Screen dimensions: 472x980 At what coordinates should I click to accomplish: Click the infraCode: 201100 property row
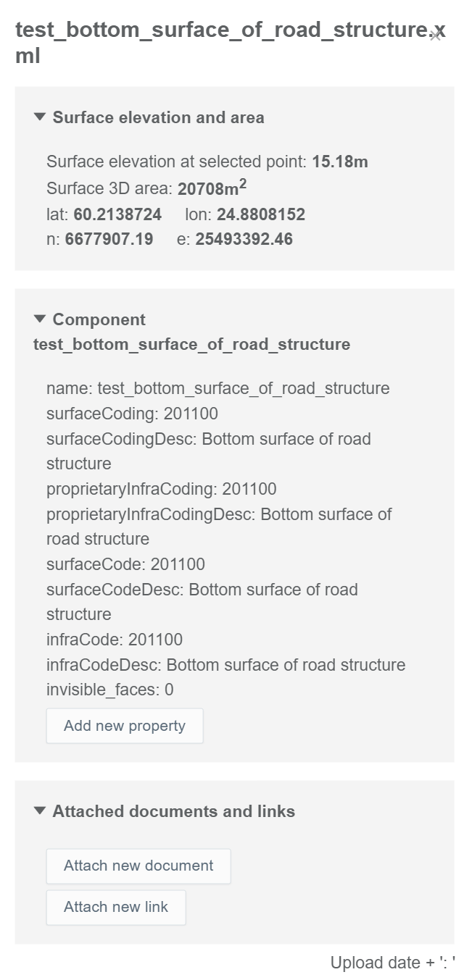point(115,640)
